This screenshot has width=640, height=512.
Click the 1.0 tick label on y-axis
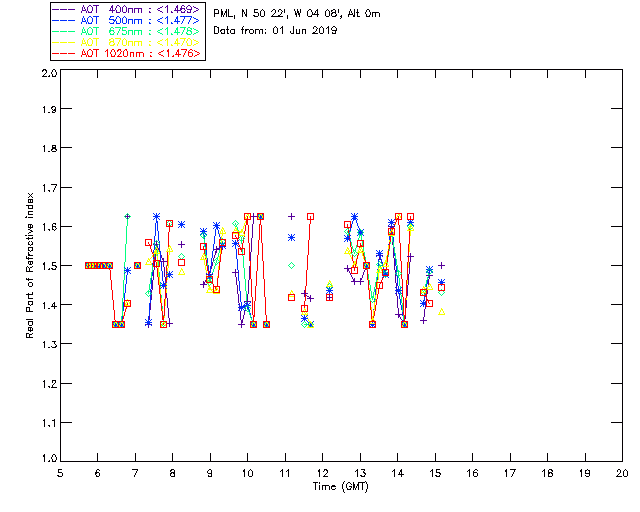[x=47, y=459]
